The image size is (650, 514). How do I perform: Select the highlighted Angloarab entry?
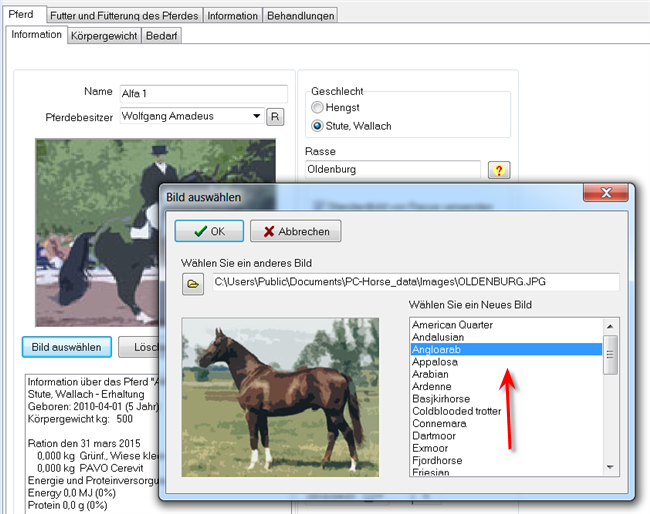tap(506, 349)
